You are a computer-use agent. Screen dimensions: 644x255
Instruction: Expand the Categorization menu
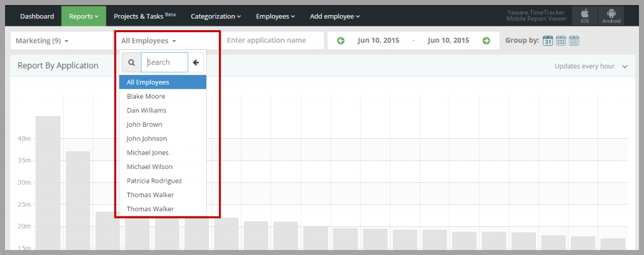[216, 16]
